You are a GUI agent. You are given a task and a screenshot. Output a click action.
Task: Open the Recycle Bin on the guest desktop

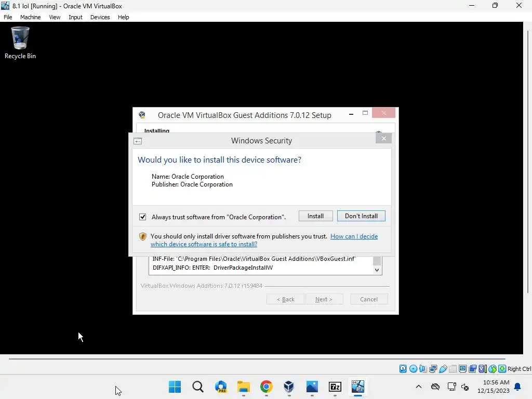pos(20,43)
